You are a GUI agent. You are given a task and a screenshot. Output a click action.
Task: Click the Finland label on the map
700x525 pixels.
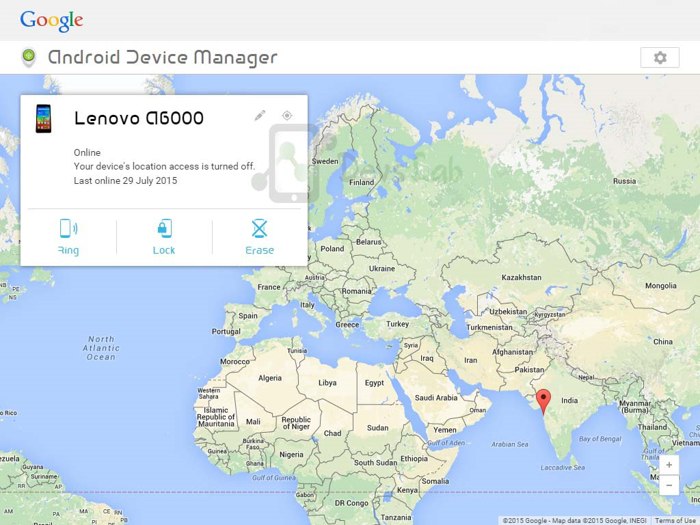(362, 182)
